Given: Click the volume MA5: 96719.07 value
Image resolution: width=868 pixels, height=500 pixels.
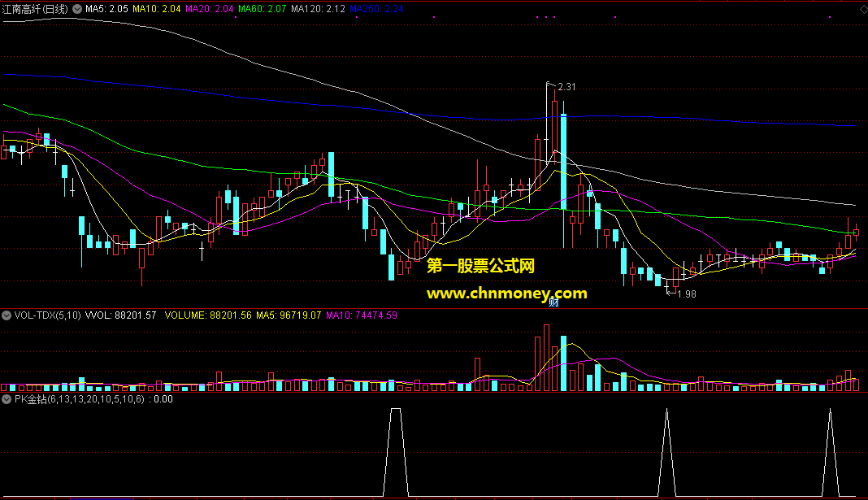Looking at the screenshot, I should 289,315.
